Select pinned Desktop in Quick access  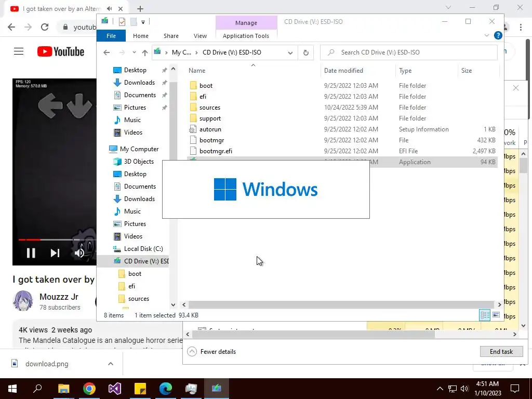coord(135,70)
